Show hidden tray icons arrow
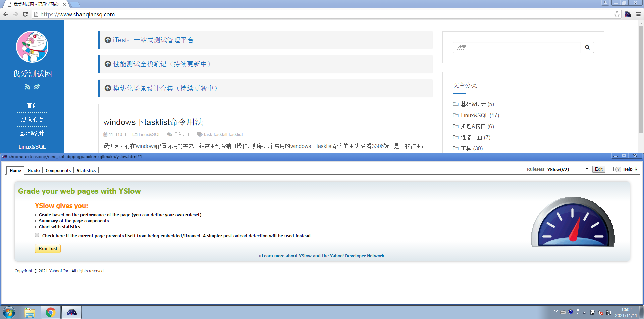The width and height of the screenshot is (644, 319). pyautogui.click(x=584, y=313)
